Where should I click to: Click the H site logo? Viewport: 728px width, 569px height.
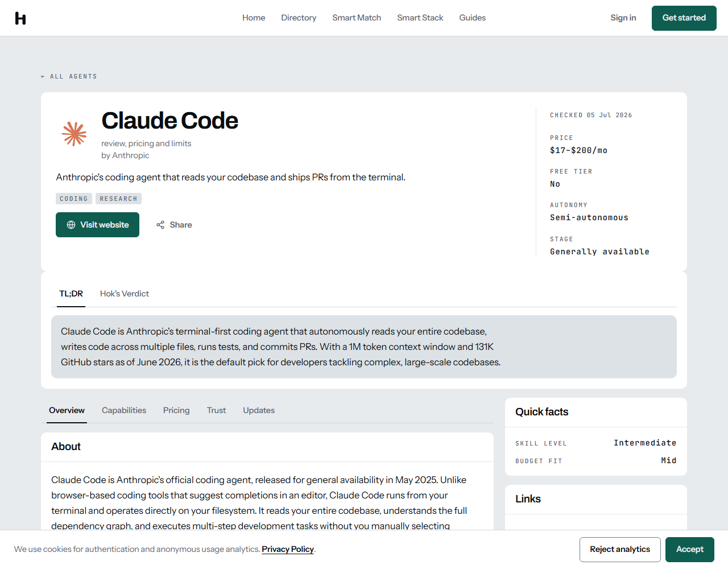(20, 18)
